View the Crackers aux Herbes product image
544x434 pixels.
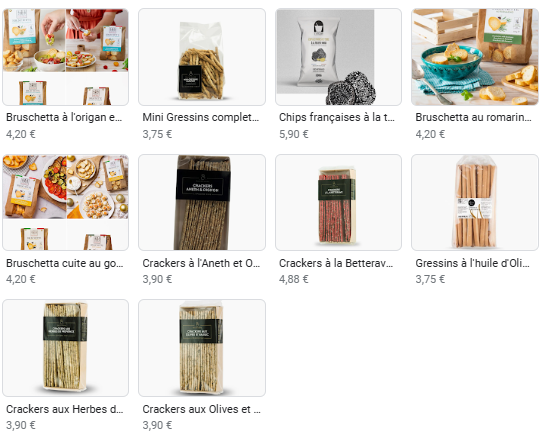tap(65, 348)
